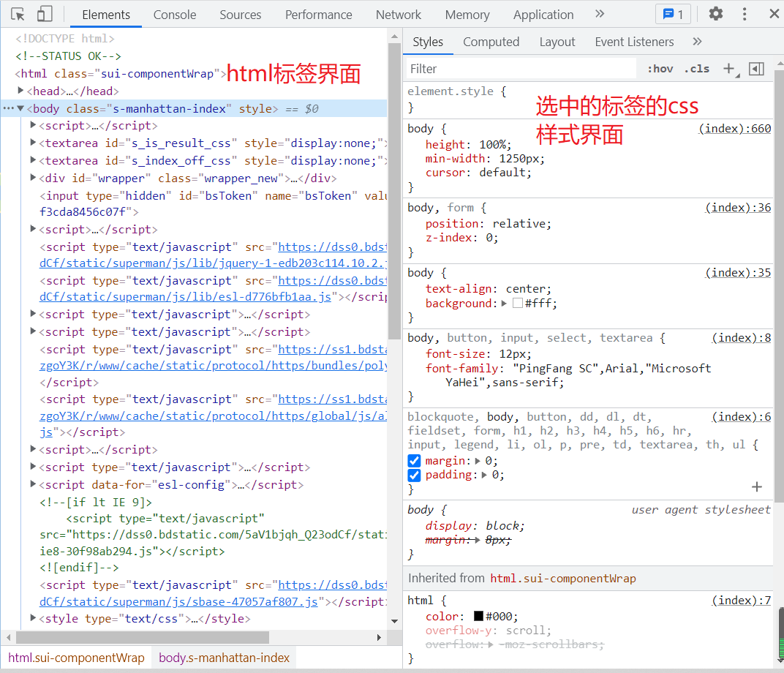The image size is (784, 673).
Task: Toggle :hov element state button
Action: pyautogui.click(x=660, y=69)
